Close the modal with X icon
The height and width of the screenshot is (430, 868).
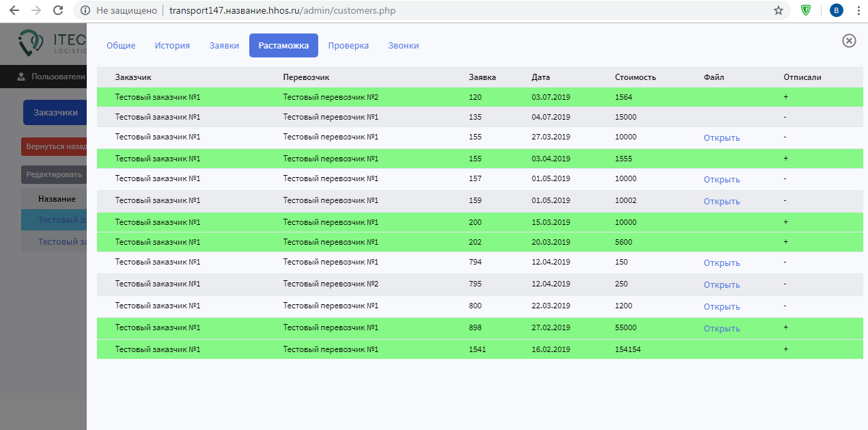point(849,41)
